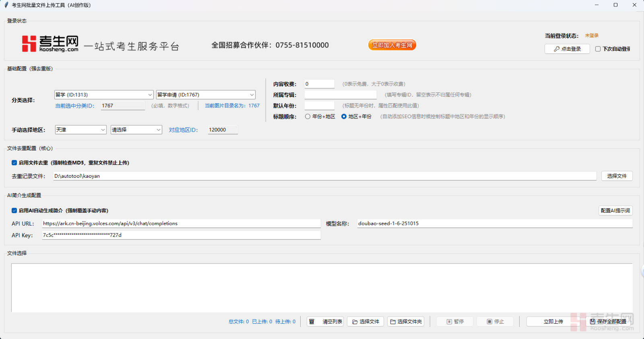This screenshot has height=339, width=644.
Task: Click the 配置AI提示词 button
Action: click(x=615, y=211)
